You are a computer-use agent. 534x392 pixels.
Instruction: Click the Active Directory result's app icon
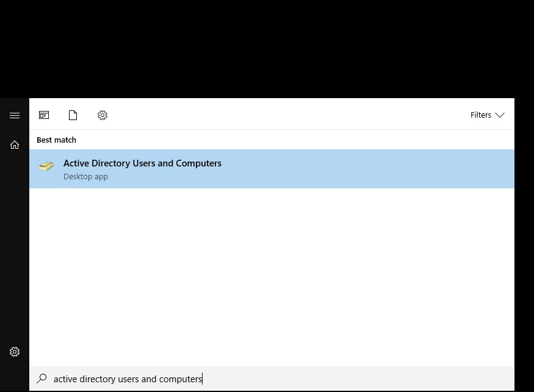click(46, 167)
